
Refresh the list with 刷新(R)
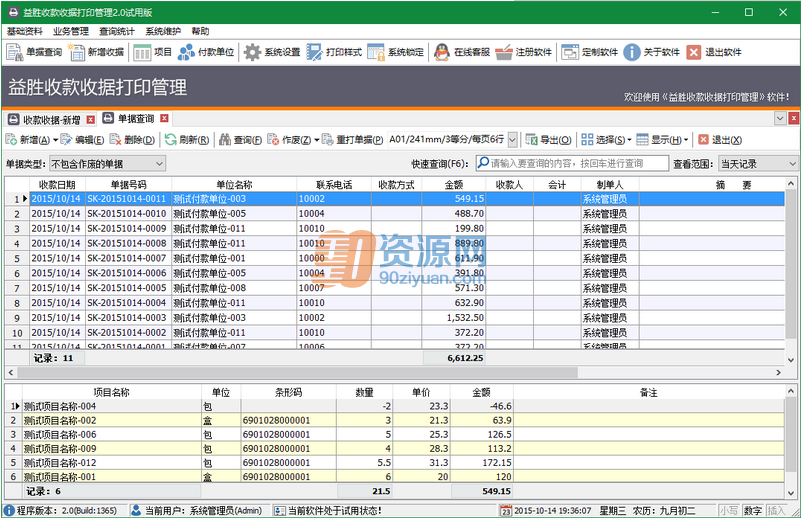pyautogui.click(x=187, y=140)
